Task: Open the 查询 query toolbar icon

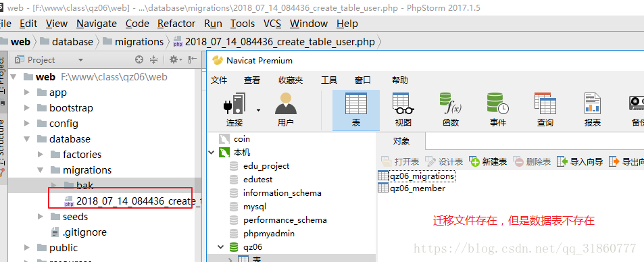Action: 545,109
